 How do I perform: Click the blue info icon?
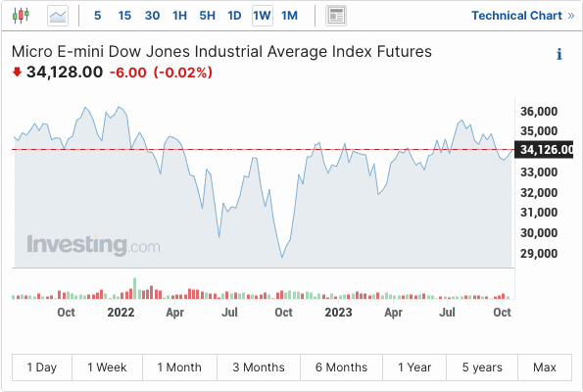[x=559, y=54]
